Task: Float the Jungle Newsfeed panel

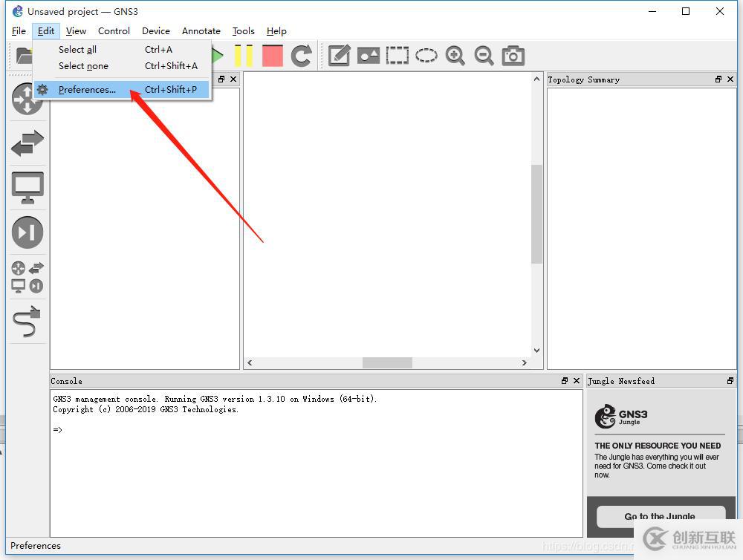Action: (730, 380)
